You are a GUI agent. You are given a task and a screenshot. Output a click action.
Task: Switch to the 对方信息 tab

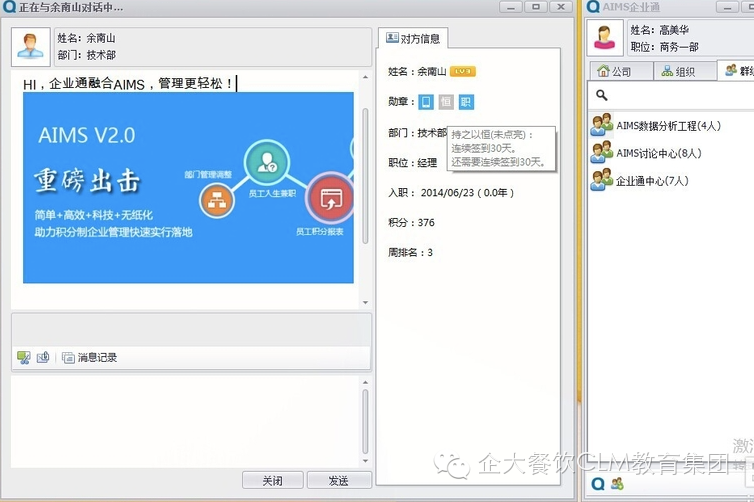413,38
